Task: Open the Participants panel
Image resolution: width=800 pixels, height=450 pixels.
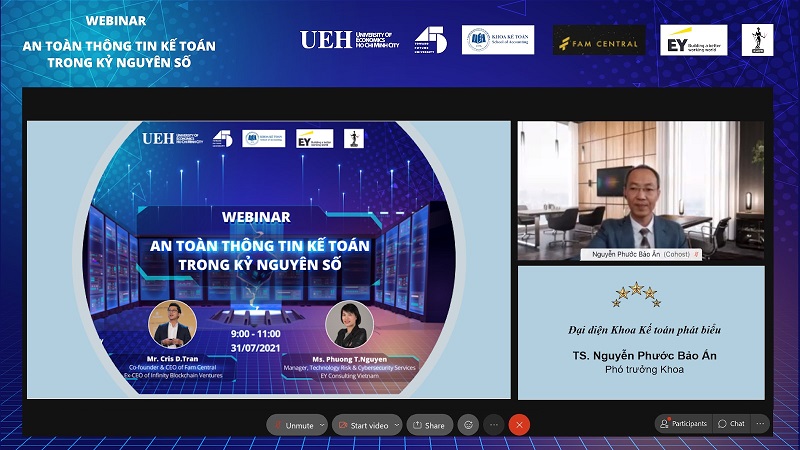Action: 684,423
